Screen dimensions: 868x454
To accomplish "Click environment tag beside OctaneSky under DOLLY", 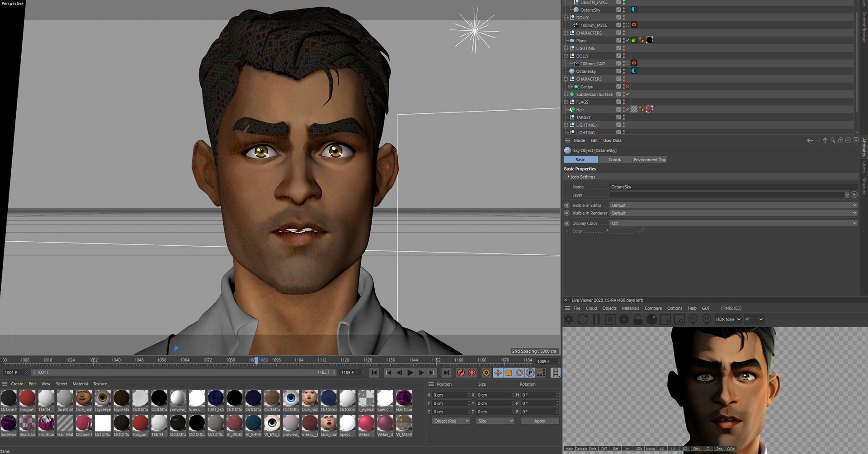I will tap(634, 71).
